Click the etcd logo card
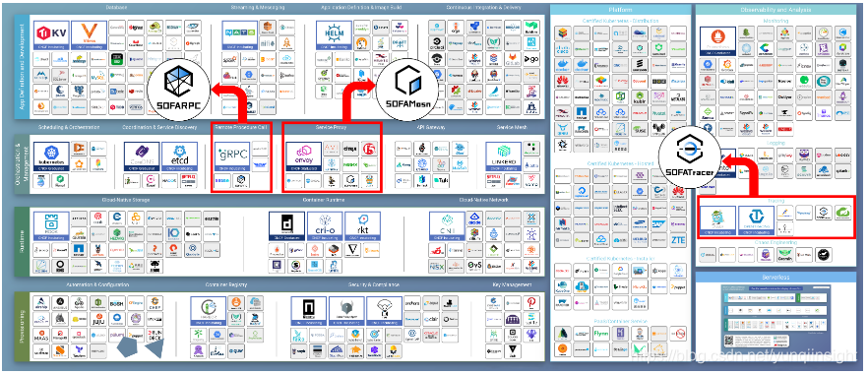868x374 pixels. [x=179, y=156]
